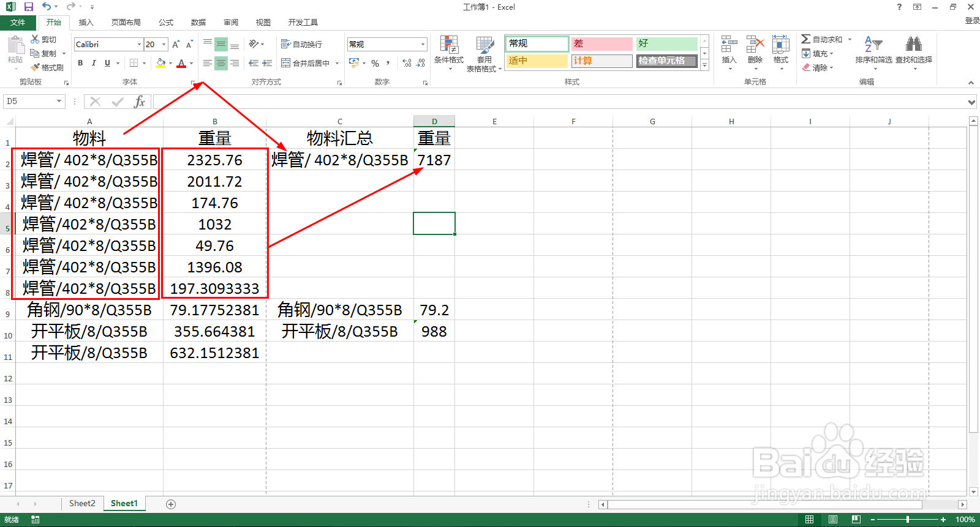Open the File tab

pos(18,22)
